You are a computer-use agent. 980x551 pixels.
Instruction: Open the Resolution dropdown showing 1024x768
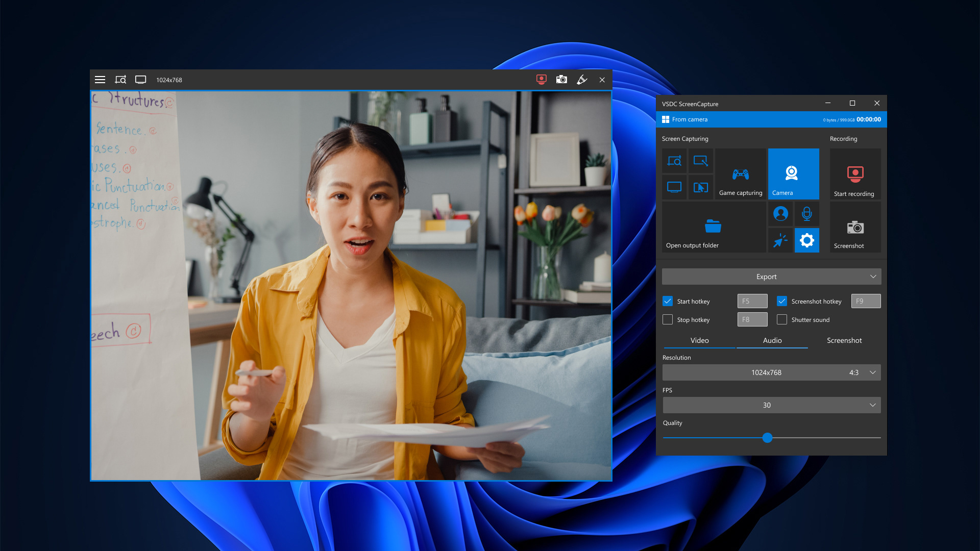click(x=771, y=372)
